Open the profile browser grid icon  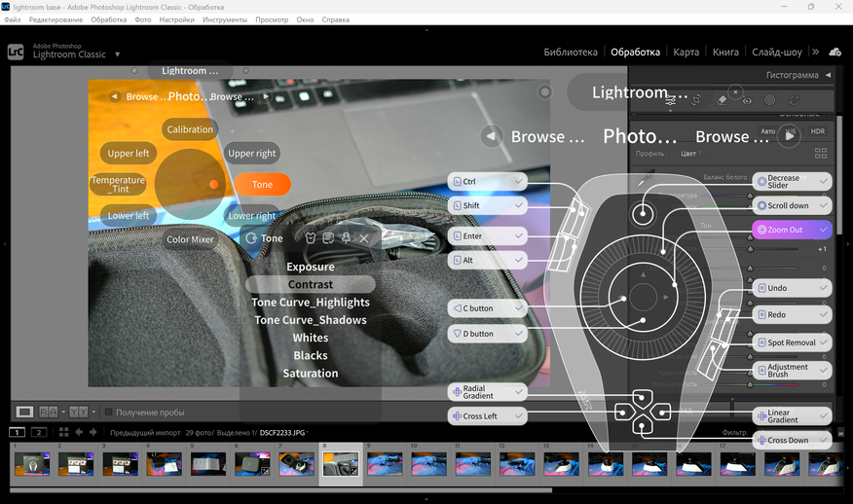coord(821,154)
